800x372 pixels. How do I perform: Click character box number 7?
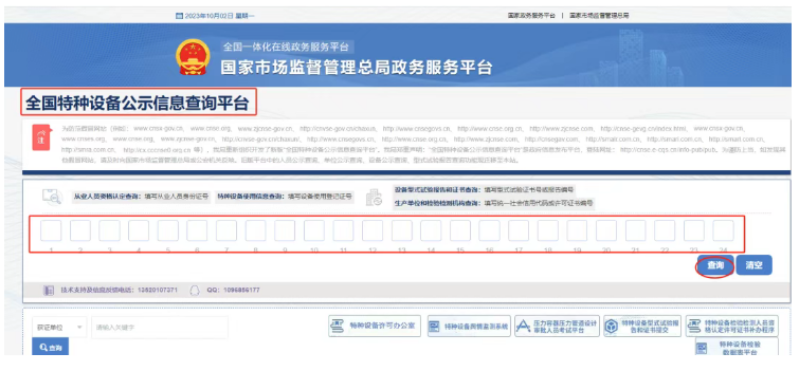[227, 231]
